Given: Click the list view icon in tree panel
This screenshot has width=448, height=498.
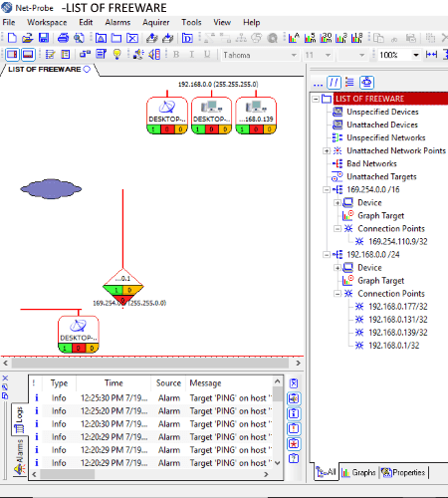Looking at the screenshot, I should click(x=349, y=82).
